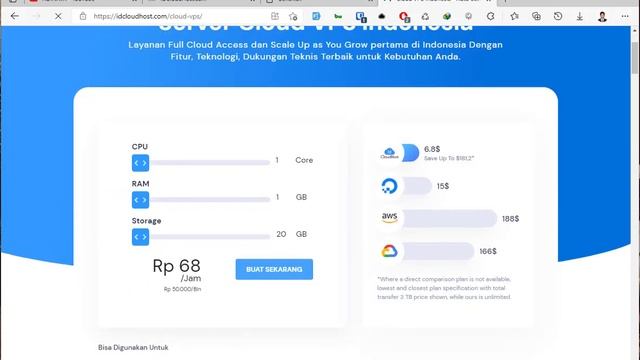Click the Storage slider handle
Image resolution: width=640 pixels, height=360 pixels.
[x=140, y=237]
